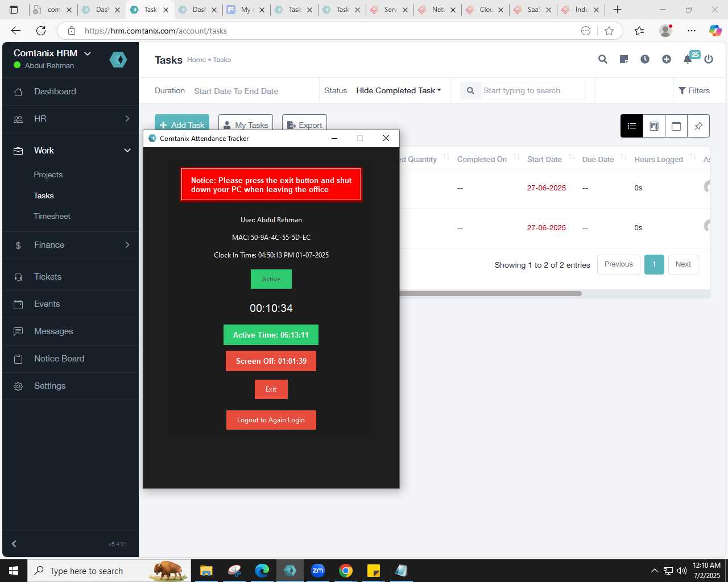The width and height of the screenshot is (728, 582).
Task: Click page 1 pagination button
Action: tap(654, 264)
